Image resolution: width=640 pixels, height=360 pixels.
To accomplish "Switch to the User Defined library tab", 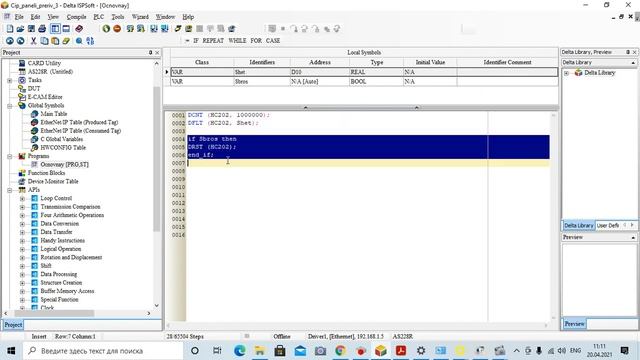I will point(608,225).
